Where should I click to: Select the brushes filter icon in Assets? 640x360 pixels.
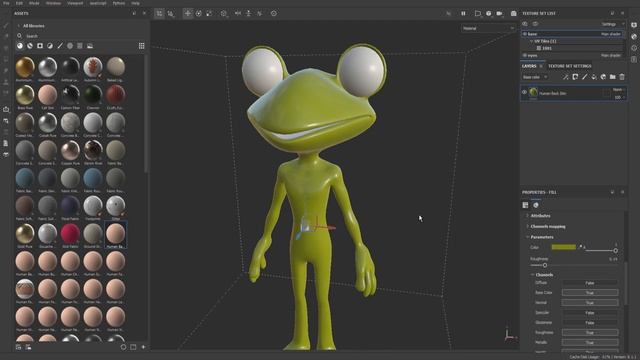pyautogui.click(x=60, y=46)
